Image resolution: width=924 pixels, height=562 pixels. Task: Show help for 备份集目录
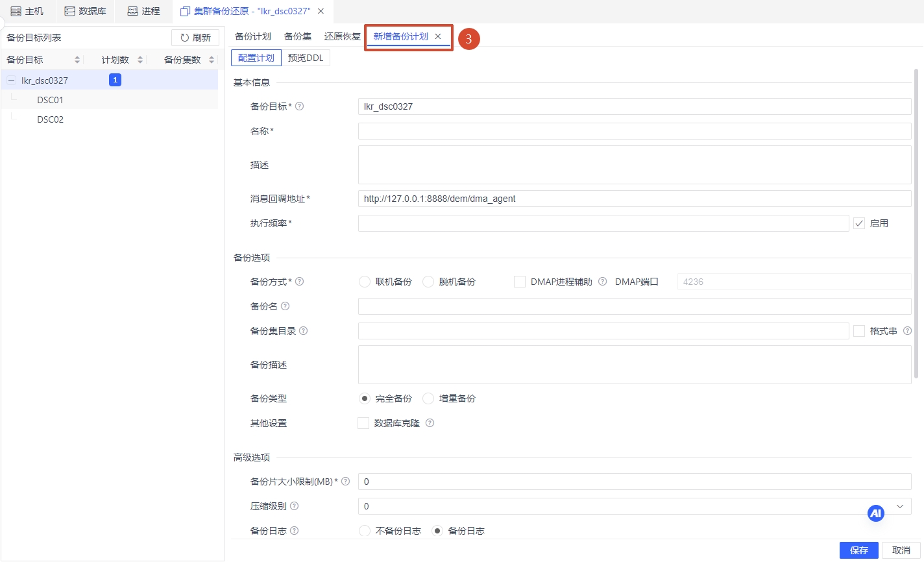[x=303, y=331]
